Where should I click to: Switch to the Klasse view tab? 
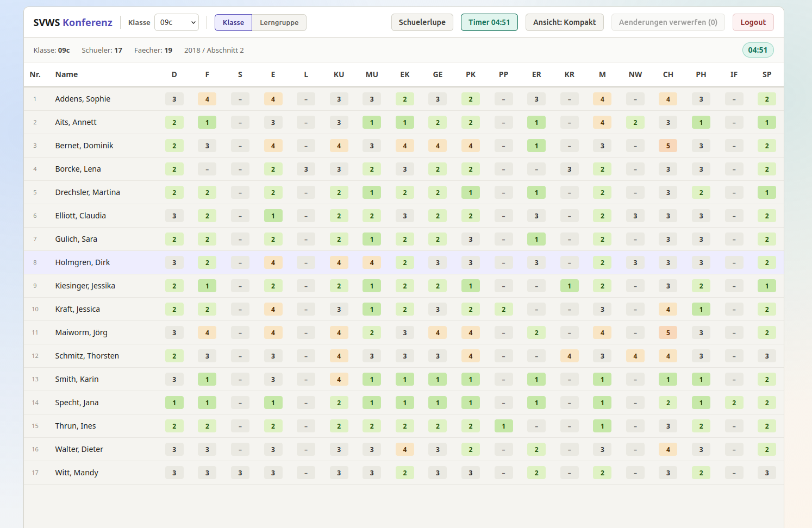pyautogui.click(x=233, y=22)
